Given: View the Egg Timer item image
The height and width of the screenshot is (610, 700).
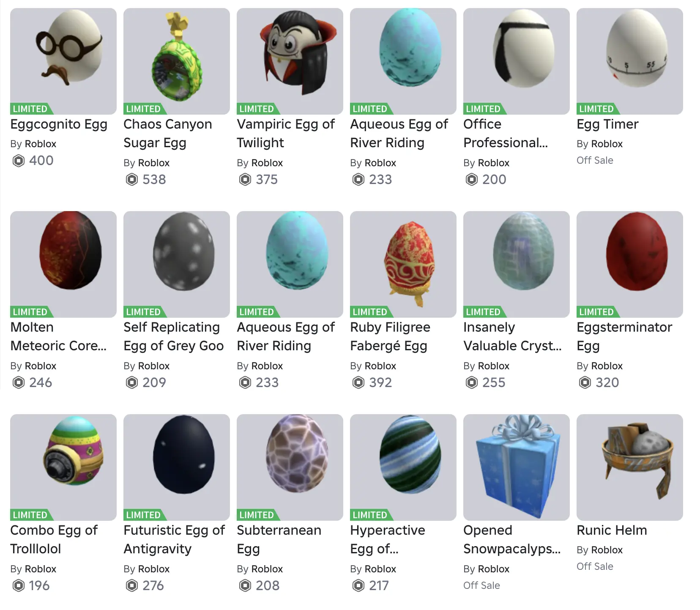Looking at the screenshot, I should pos(630,61).
